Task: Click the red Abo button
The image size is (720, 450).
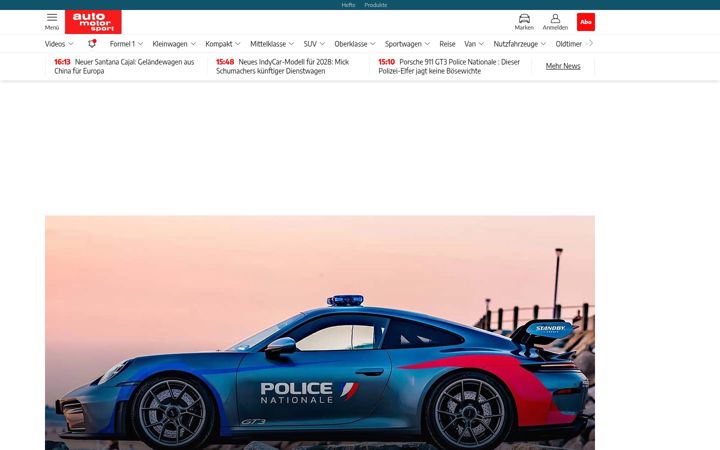Action: (x=585, y=22)
